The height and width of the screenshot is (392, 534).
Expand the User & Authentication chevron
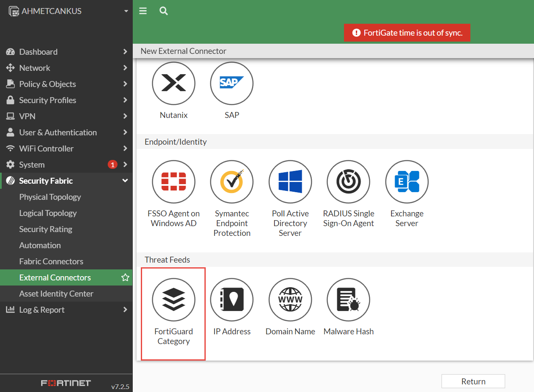[x=125, y=132]
